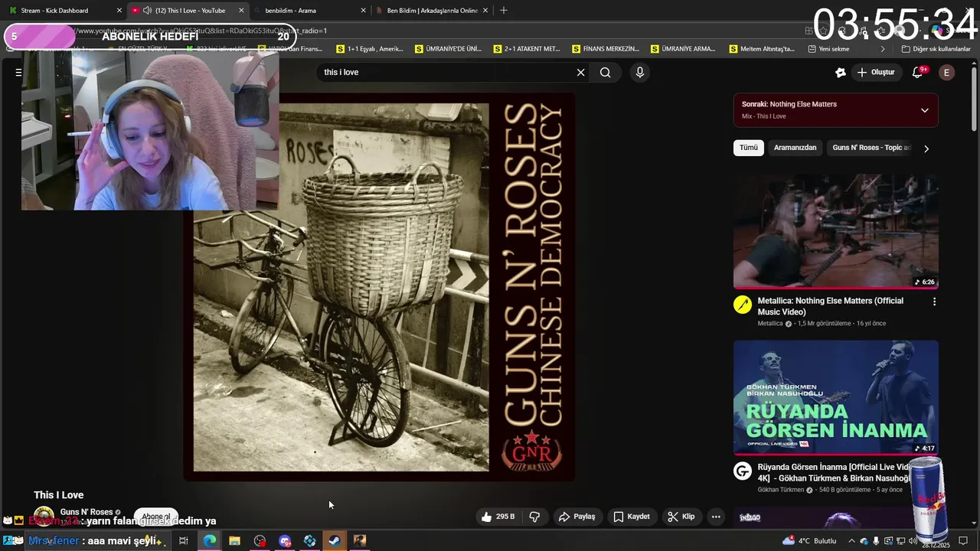The image size is (980, 551).
Task: Mute the audio icon on the YouTube tab
Action: pos(147,11)
